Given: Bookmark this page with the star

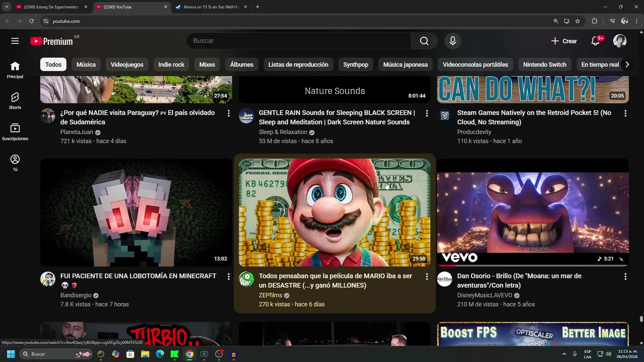Looking at the screenshot, I should click(x=578, y=21).
